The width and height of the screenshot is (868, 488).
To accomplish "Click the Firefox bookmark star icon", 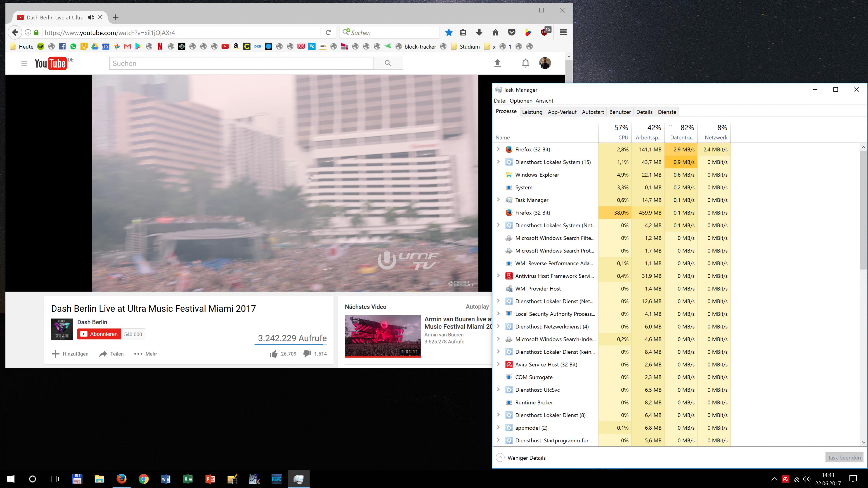I will (449, 32).
